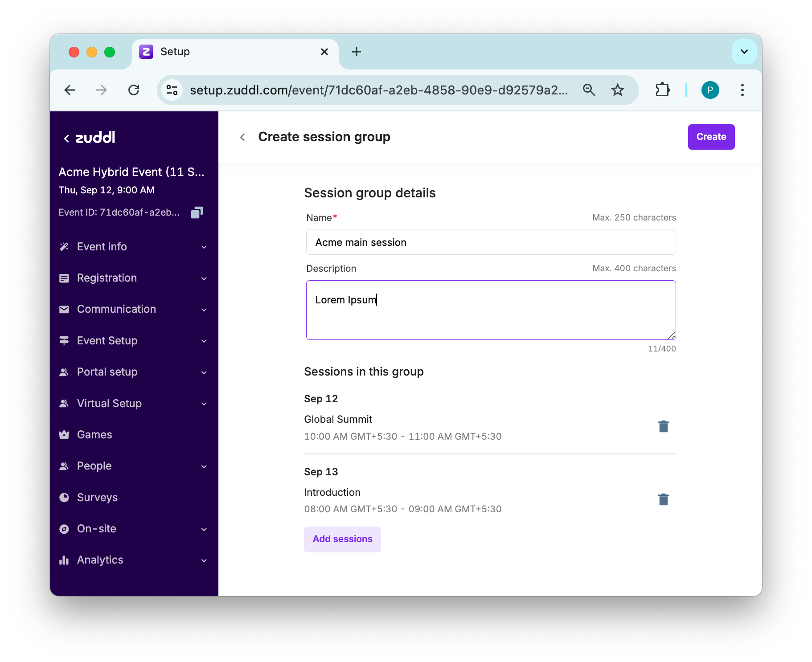Click the Introduction session name
This screenshot has width=812, height=662.
pos(332,492)
